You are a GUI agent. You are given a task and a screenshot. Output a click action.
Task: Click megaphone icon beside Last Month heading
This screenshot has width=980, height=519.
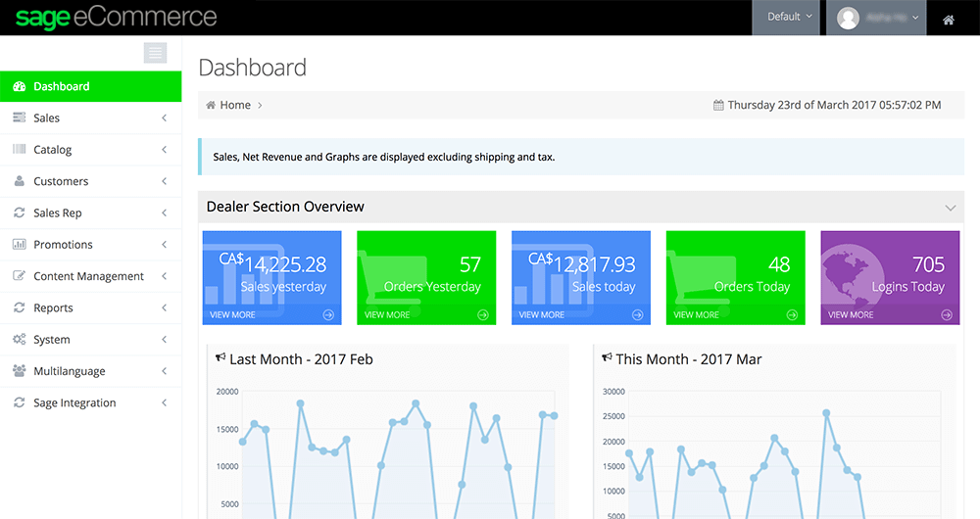(x=220, y=357)
